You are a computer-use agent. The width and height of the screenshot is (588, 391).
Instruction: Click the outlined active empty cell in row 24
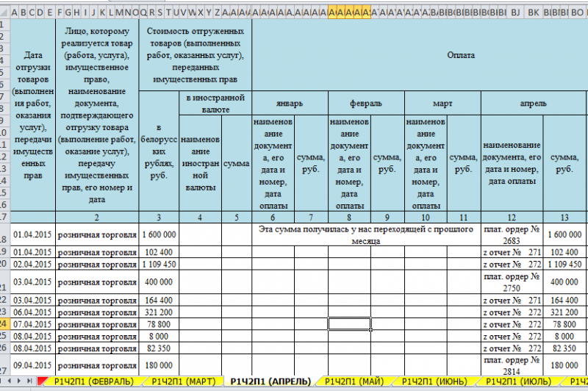[x=349, y=324]
